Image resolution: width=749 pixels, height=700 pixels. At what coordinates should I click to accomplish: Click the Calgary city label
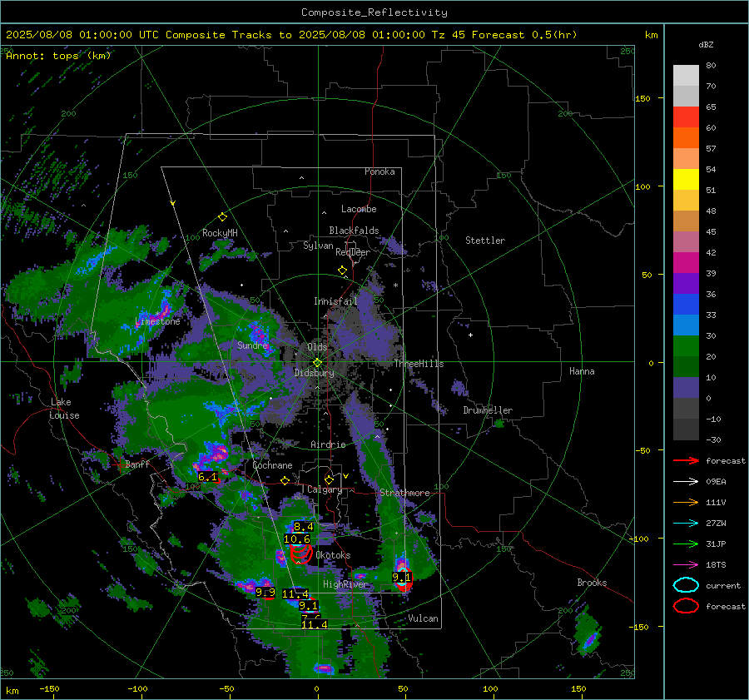[325, 489]
